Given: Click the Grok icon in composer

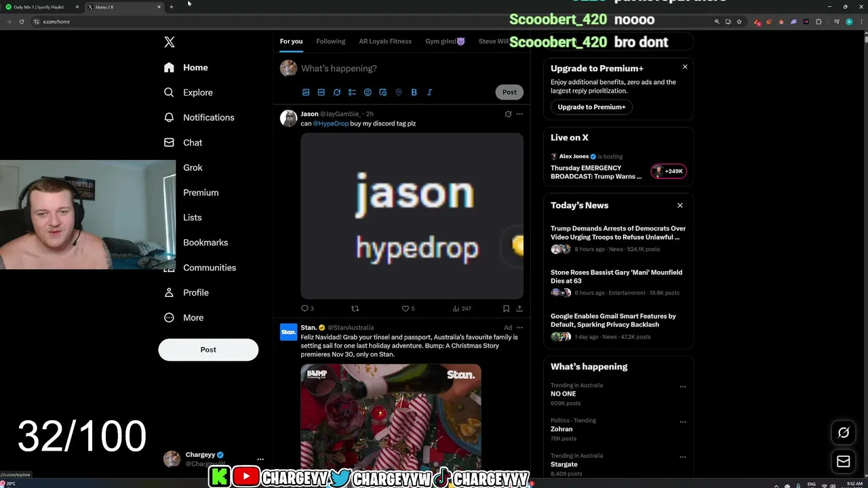Looking at the screenshot, I should click(337, 92).
